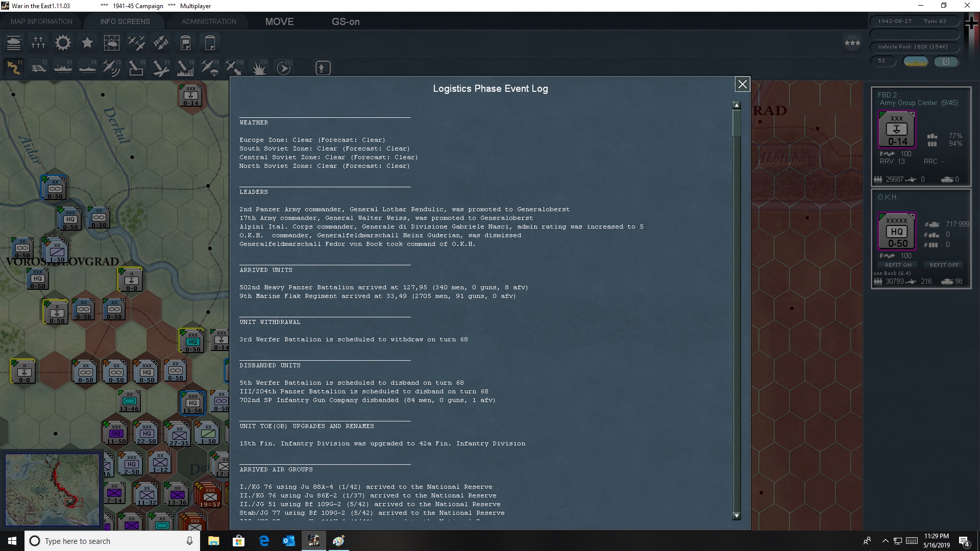The height and width of the screenshot is (551, 980).
Task: Open File Explorer from the taskbar
Action: coord(213,541)
